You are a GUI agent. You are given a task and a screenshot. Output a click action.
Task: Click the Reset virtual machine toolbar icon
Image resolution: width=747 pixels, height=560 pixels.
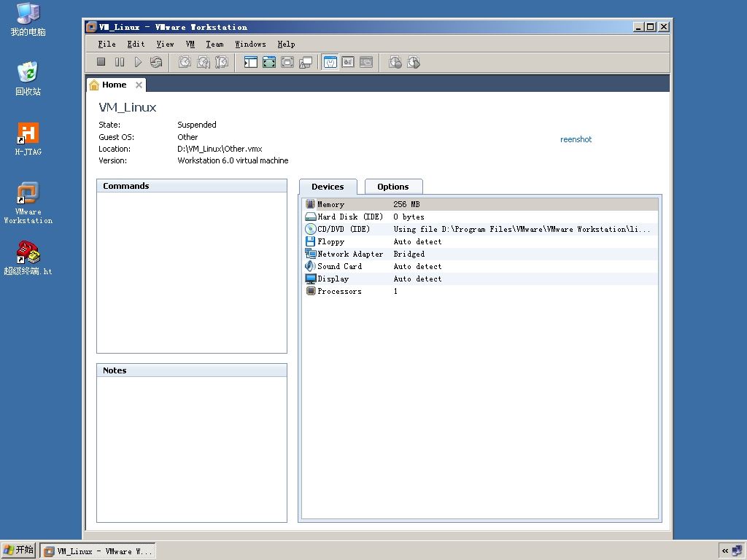156,62
